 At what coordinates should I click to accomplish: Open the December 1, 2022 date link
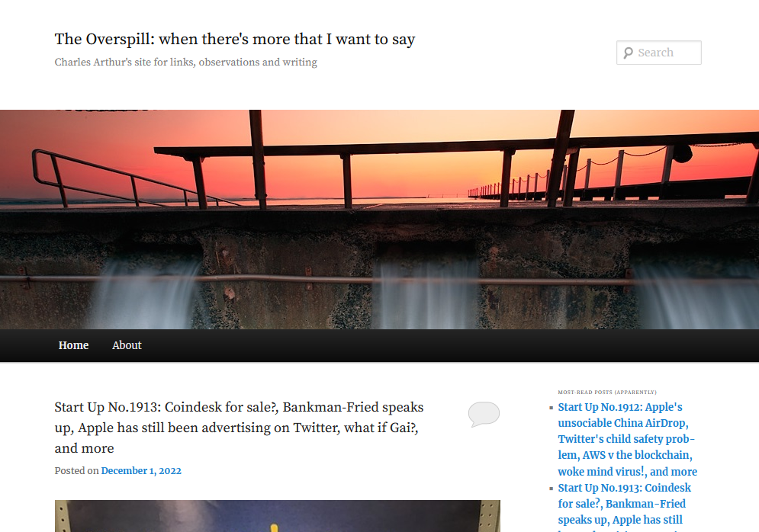[141, 470]
